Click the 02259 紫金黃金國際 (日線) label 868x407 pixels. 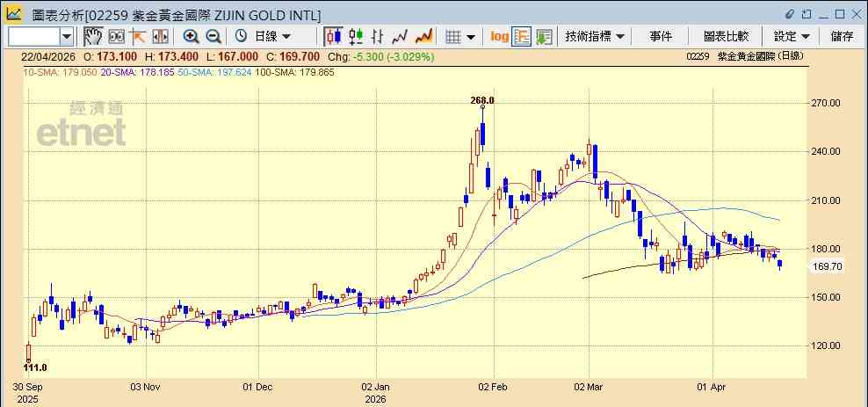[x=744, y=56]
